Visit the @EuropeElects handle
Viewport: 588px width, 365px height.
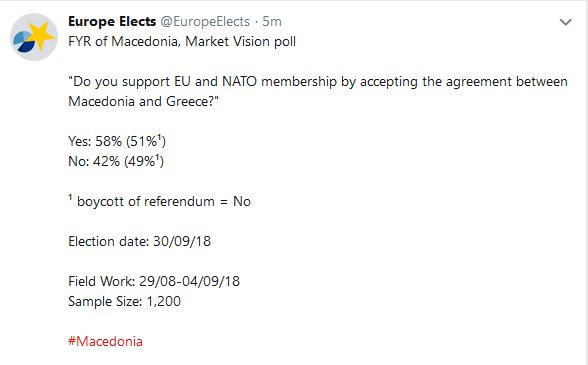tap(205, 21)
